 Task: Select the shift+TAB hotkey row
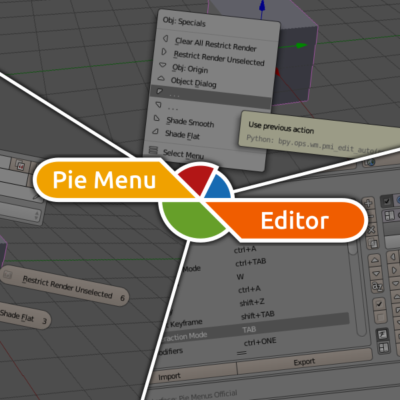[x=258, y=315]
